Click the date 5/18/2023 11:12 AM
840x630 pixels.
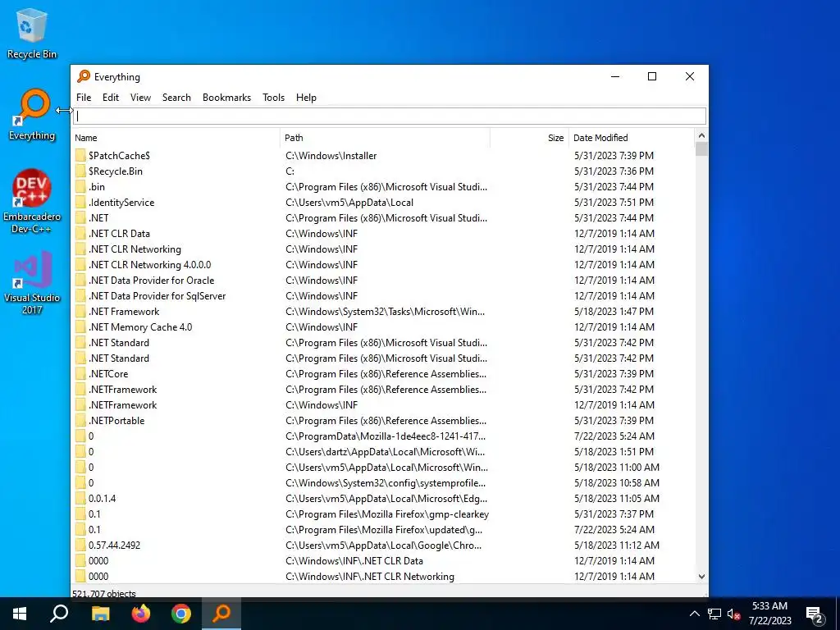click(x=617, y=545)
